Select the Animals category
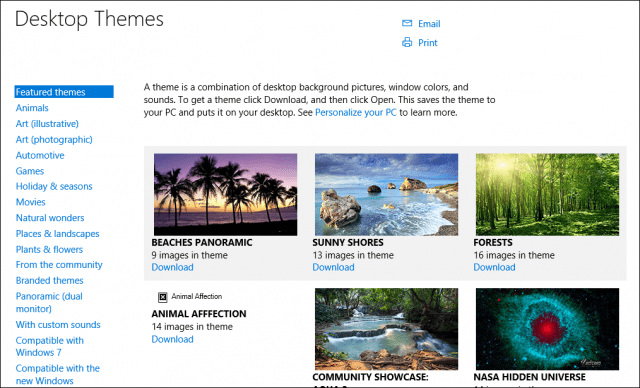Image resolution: width=640 pixels, height=388 pixels. (32, 108)
